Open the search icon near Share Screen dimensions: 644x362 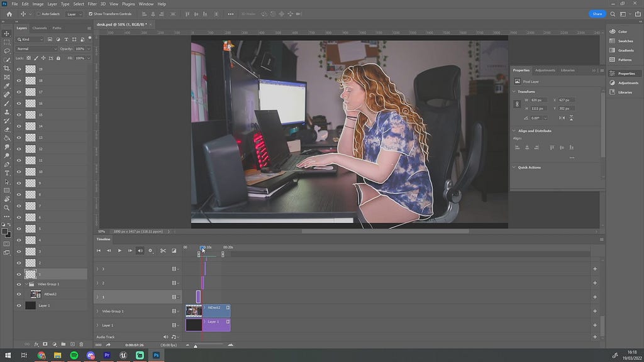tap(613, 14)
